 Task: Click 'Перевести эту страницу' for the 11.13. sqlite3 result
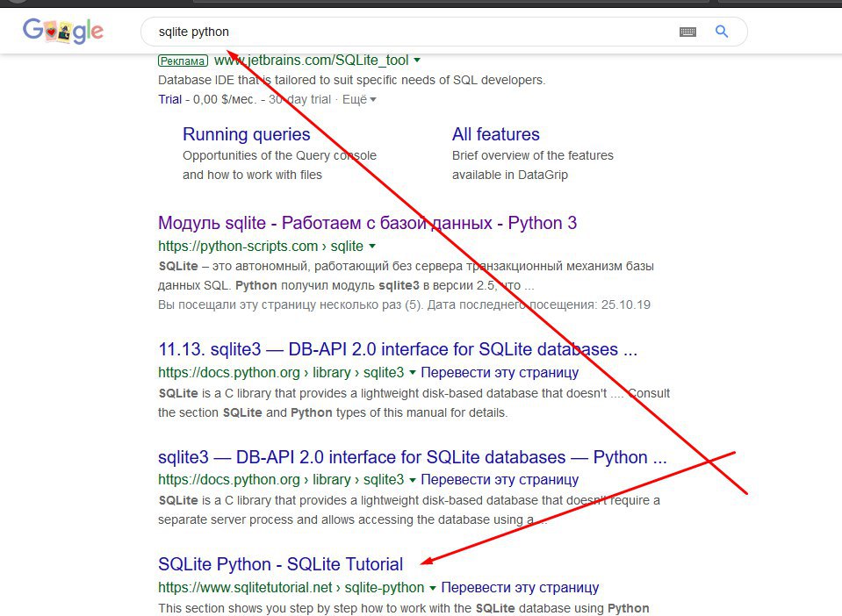500,372
